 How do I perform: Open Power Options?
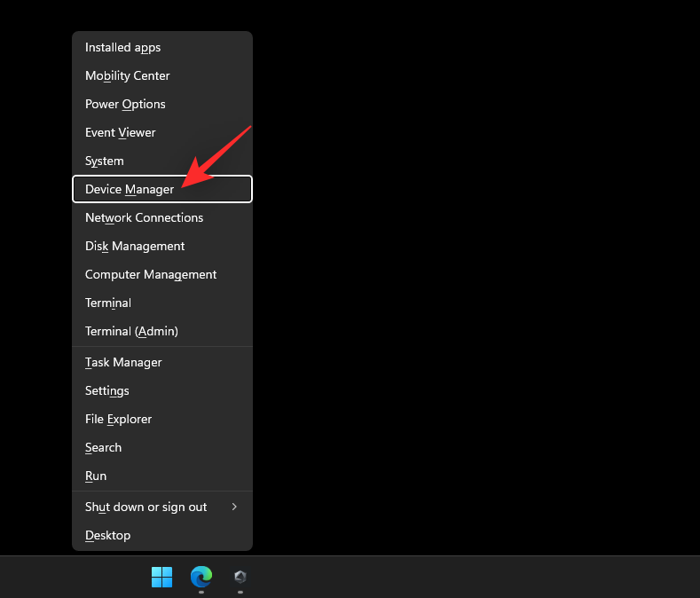(125, 104)
